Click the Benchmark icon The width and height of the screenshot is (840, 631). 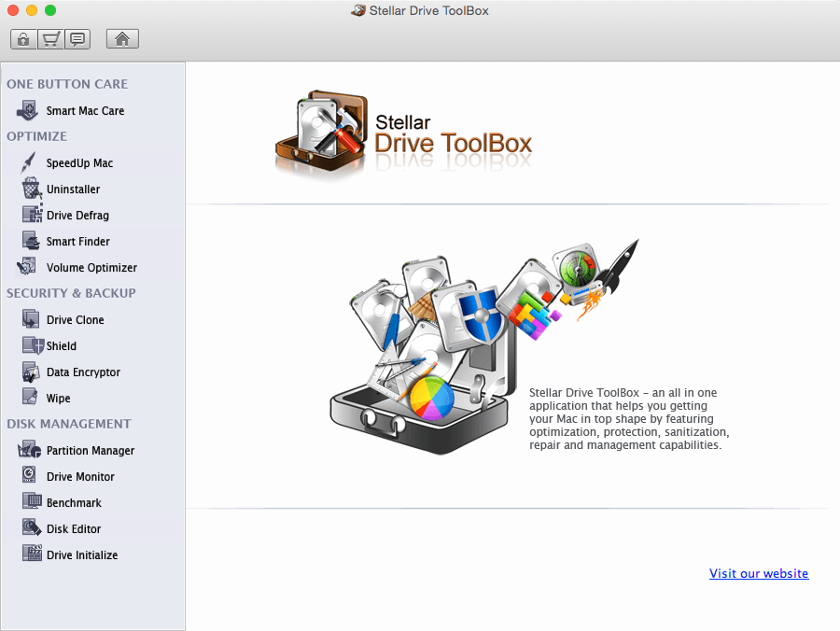[32, 501]
